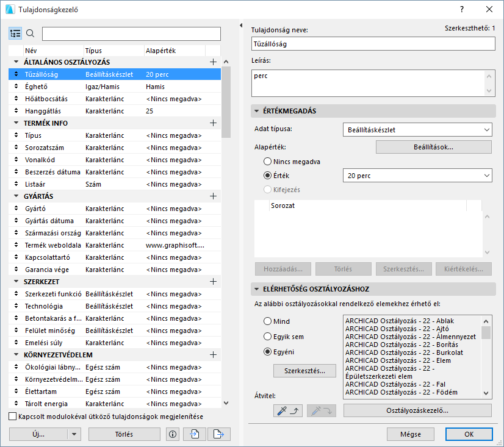Click the reorder handle of Vonalkód row
The image size is (504, 447).
point(16,160)
